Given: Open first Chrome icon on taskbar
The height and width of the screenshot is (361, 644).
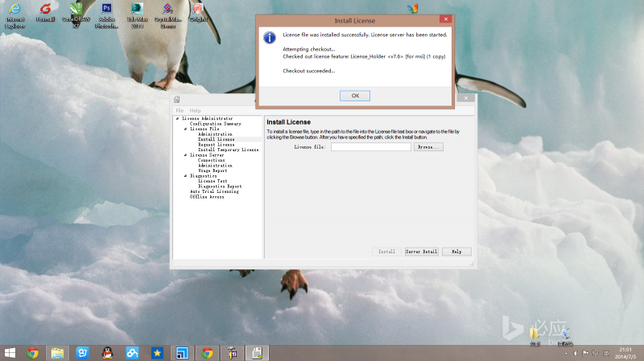Looking at the screenshot, I should tap(32, 353).
